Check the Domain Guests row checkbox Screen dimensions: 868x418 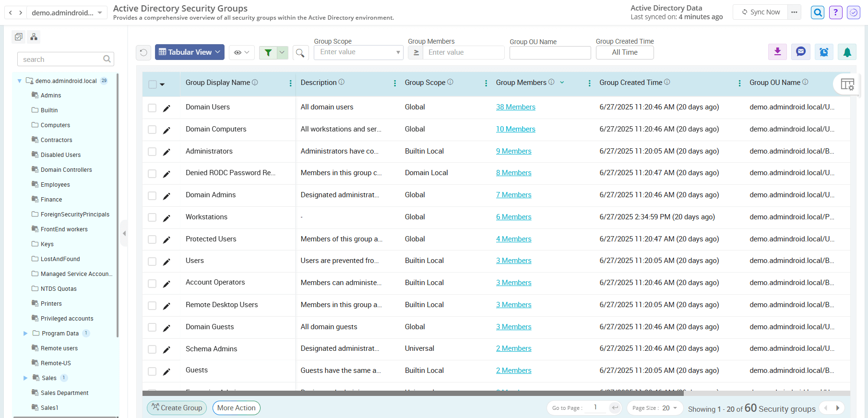point(152,327)
